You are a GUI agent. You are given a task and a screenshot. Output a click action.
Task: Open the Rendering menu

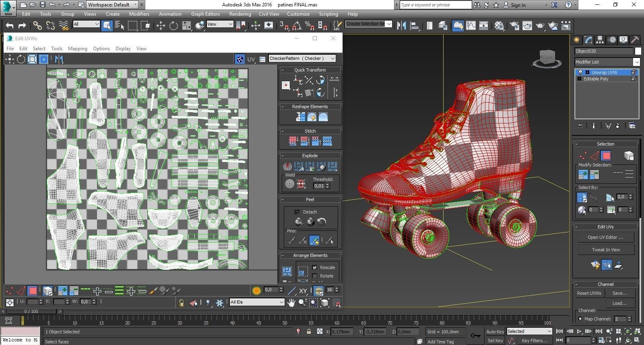point(240,14)
